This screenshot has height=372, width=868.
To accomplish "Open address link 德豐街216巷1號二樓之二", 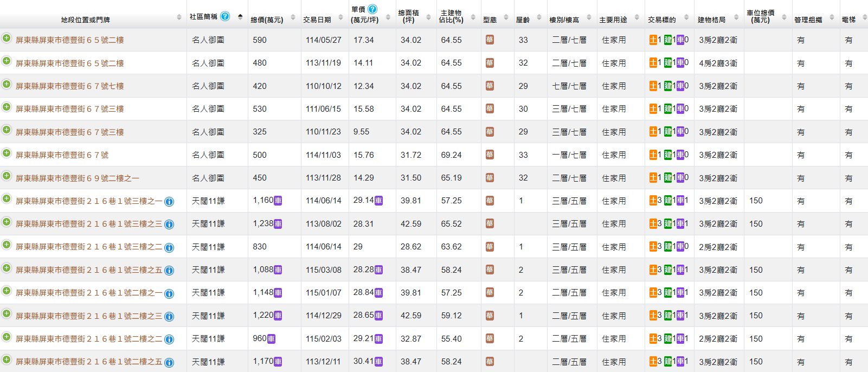I will (89, 339).
